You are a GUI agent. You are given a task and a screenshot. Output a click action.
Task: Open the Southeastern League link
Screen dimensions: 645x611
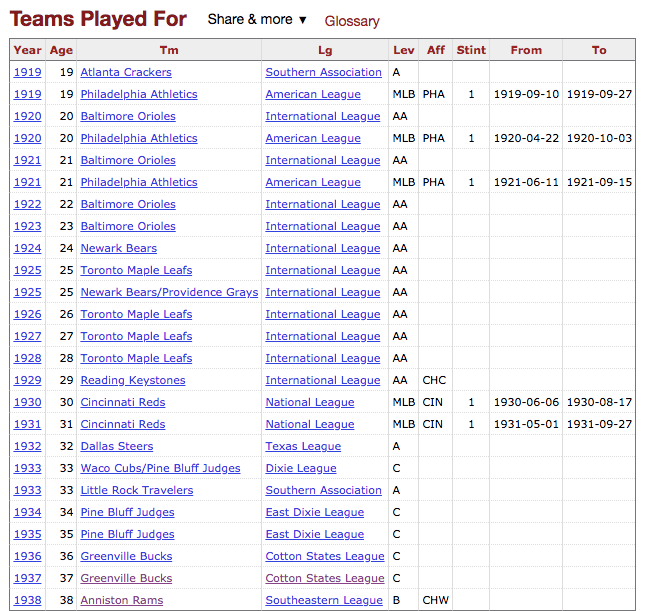[x=324, y=600]
